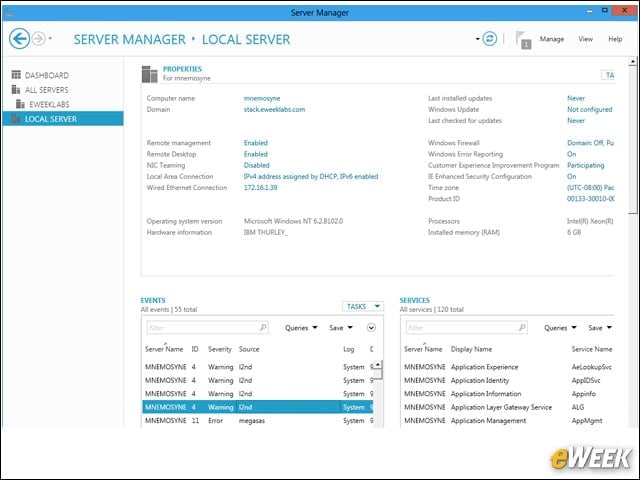Select the Application Identity service row
The height and width of the screenshot is (480, 640).
508,380
